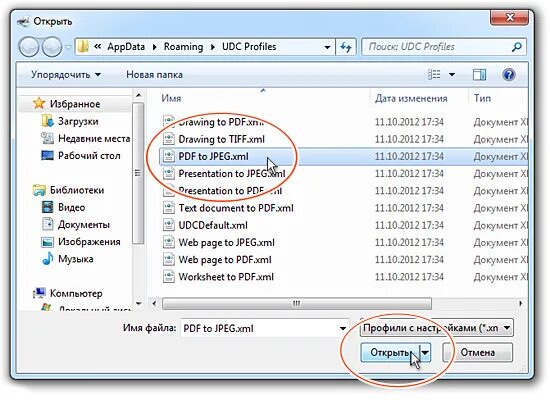550x400 pixels.
Task: Sort by the Имя column header
Action: 171,98
